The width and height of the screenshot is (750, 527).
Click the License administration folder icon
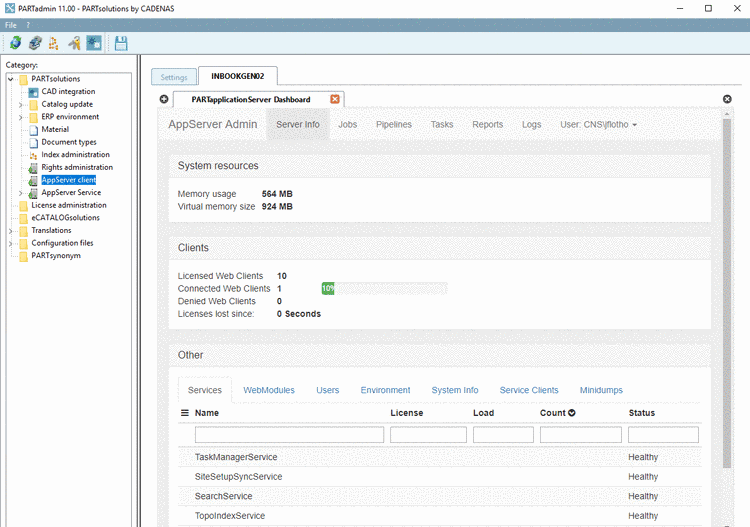point(23,206)
